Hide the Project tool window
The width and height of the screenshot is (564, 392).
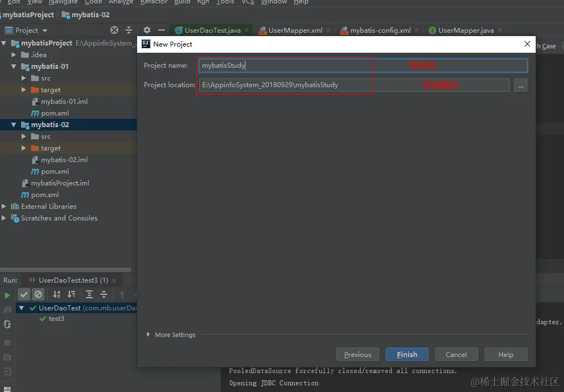click(162, 30)
